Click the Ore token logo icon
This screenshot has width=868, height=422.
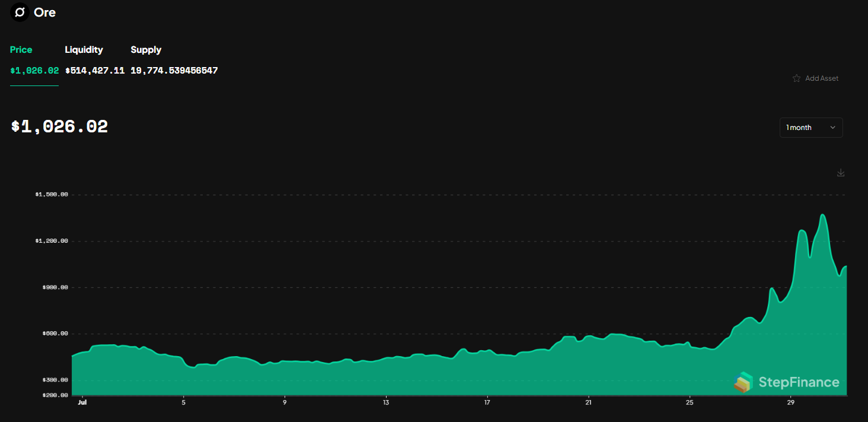pos(20,12)
